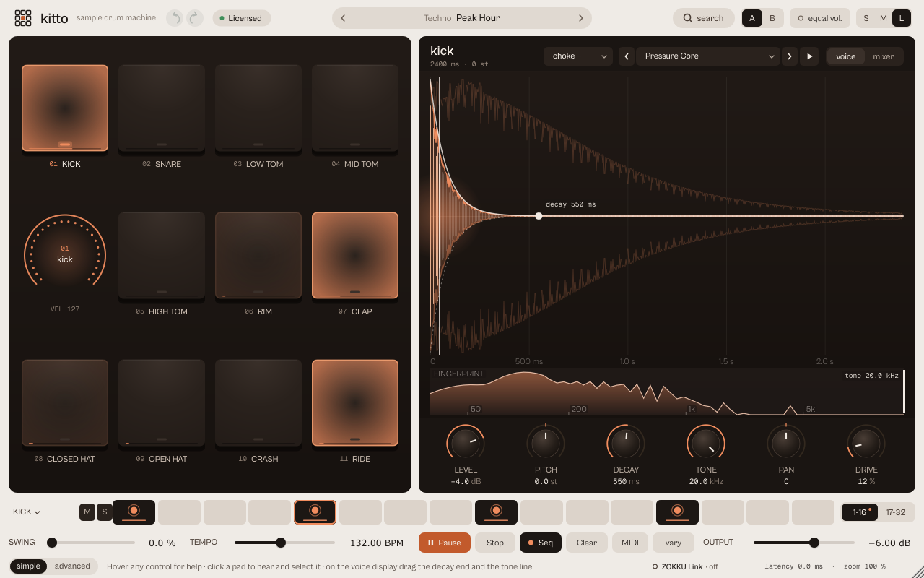Go to the previous preset with left chevron
This screenshot has height=578, width=924.
tap(343, 18)
